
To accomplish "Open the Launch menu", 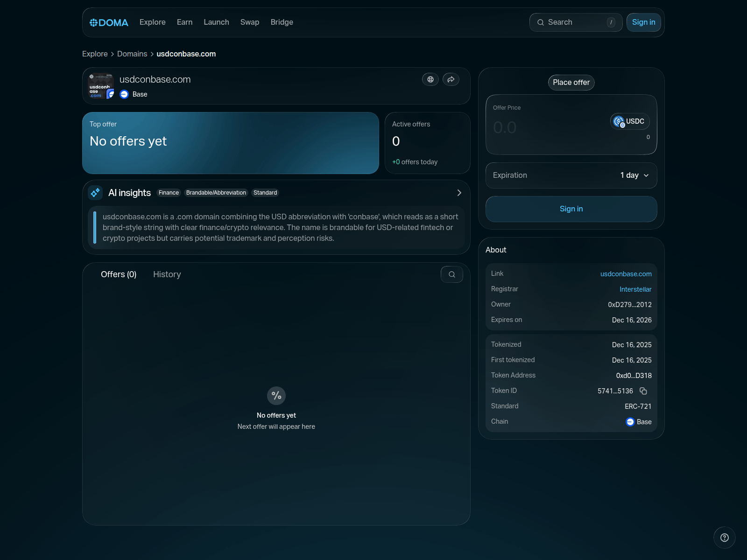I will click(217, 22).
